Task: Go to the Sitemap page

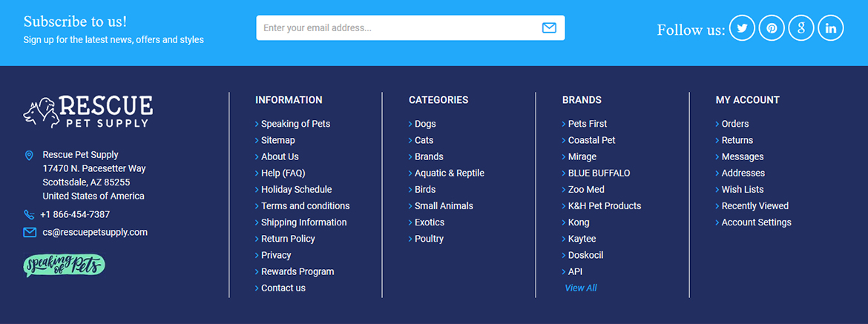Action: click(x=278, y=140)
